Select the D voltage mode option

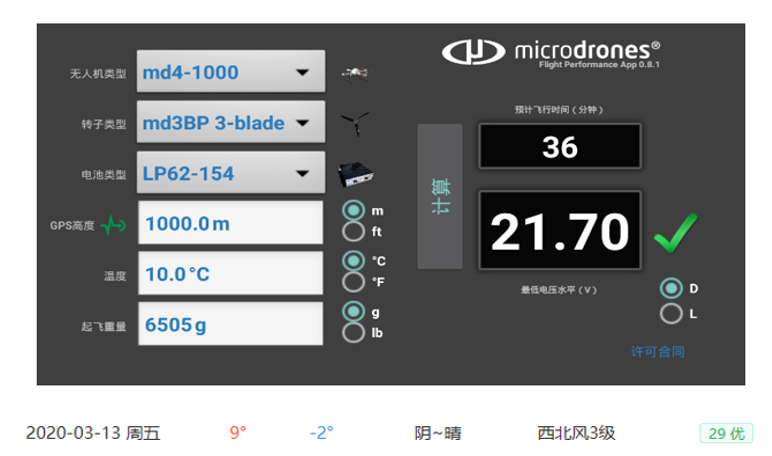tap(671, 288)
